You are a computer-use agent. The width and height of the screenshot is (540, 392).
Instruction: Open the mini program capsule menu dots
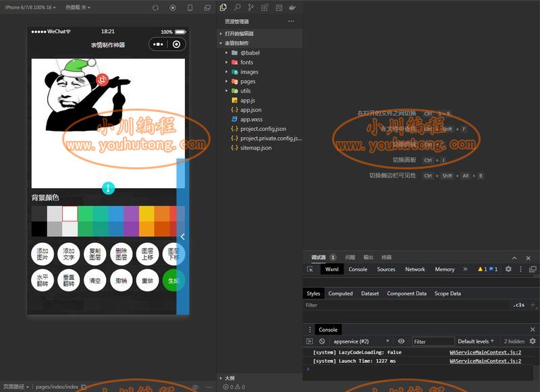pyautogui.click(x=158, y=45)
